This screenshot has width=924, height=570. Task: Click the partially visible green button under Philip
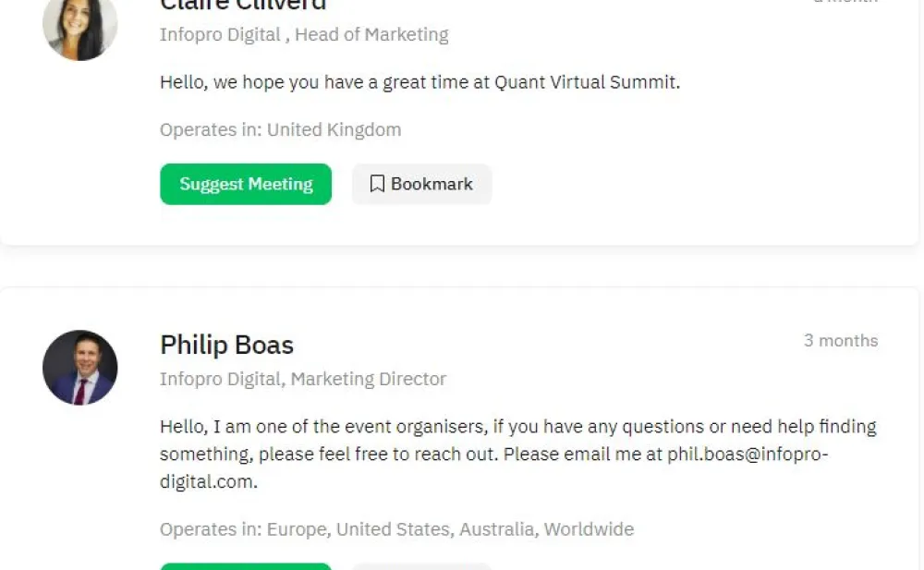pyautogui.click(x=246, y=566)
